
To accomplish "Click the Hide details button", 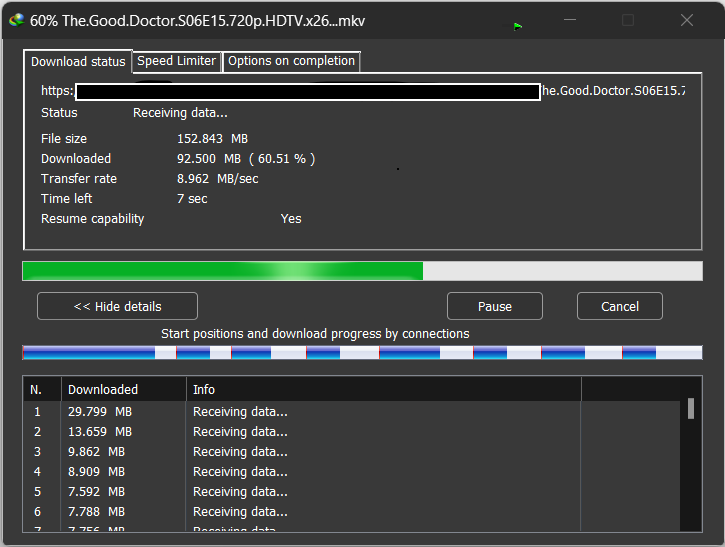I will [x=117, y=306].
